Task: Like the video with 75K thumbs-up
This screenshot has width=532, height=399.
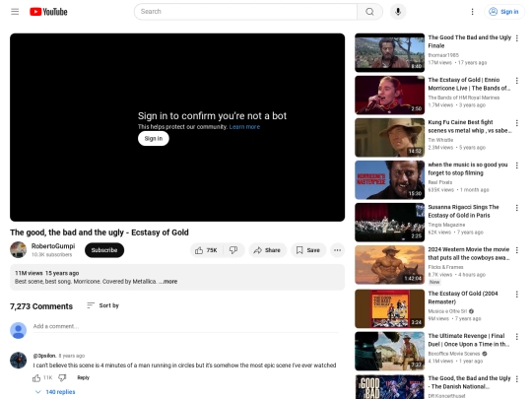Action: [x=206, y=250]
